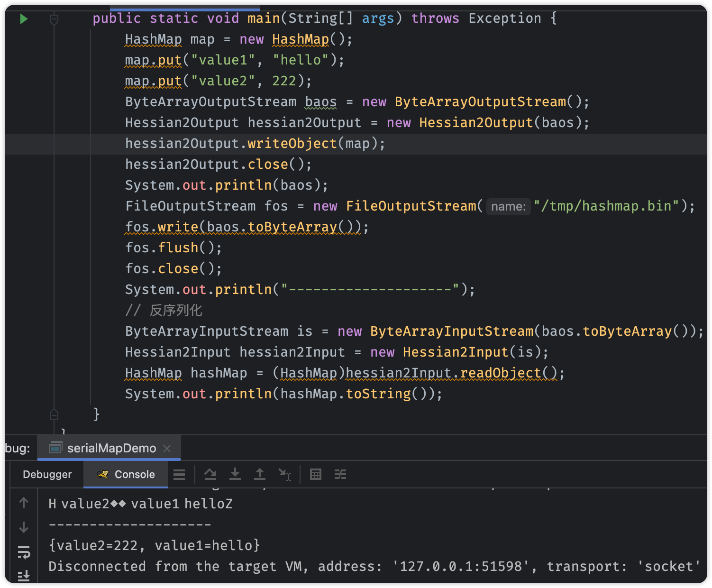Screen dimensions: 712x588
Task: Click the println(hashMap.toString()) line
Action: pos(283,394)
